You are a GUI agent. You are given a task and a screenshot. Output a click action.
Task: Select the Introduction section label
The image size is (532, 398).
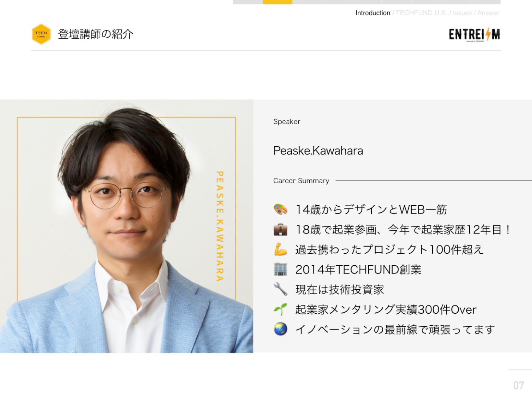(x=373, y=13)
